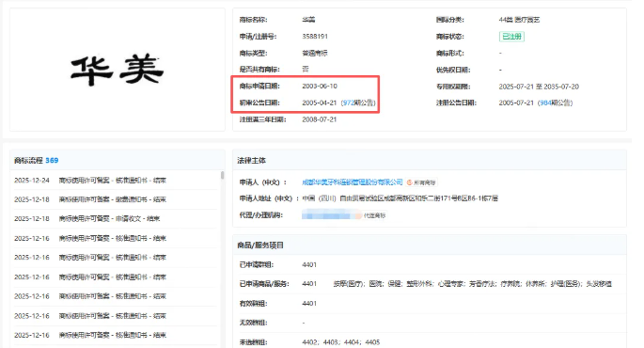This screenshot has height=348, width=644.
Task: Click the 2003-06-10 application date value
Action: coord(320,86)
